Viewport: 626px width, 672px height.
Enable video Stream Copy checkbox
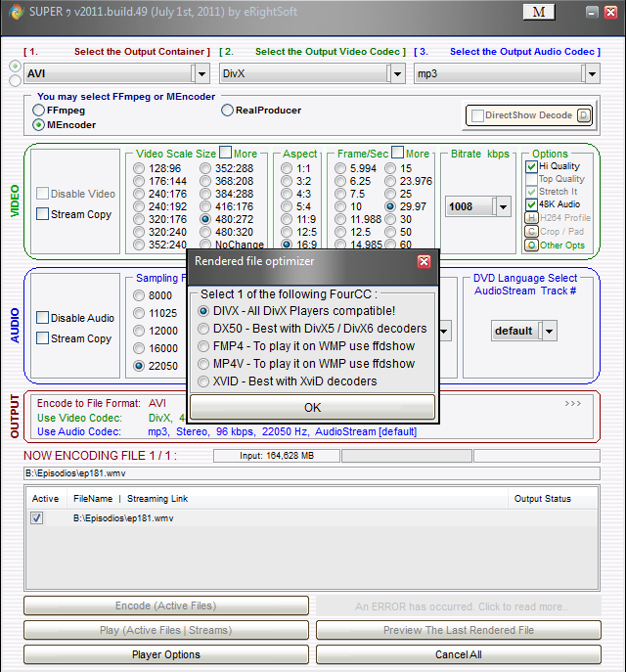pos(42,214)
